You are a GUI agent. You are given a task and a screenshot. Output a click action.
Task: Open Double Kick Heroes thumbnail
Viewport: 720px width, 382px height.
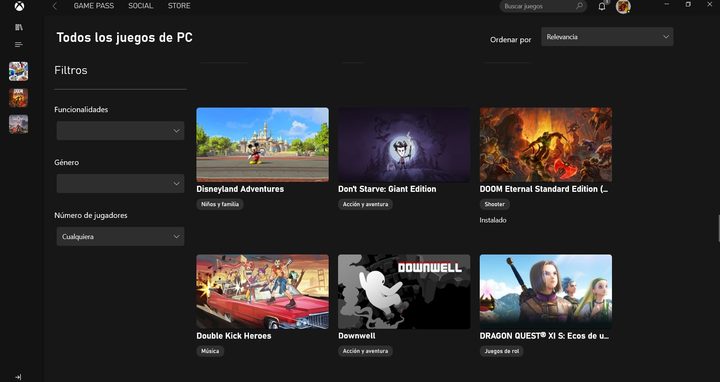(262, 292)
